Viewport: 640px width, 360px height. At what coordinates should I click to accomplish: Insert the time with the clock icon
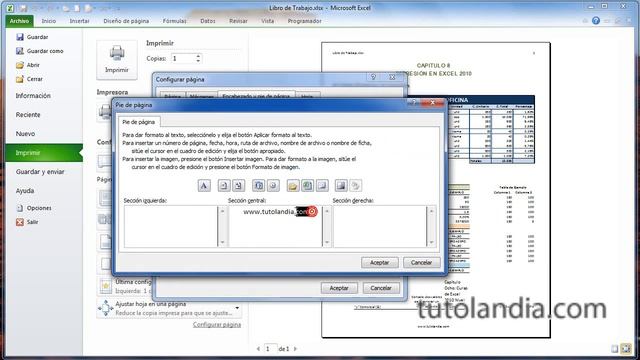[x=273, y=186]
